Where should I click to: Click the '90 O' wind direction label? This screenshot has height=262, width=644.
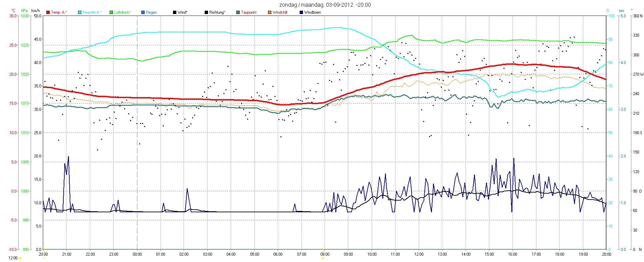point(637,191)
